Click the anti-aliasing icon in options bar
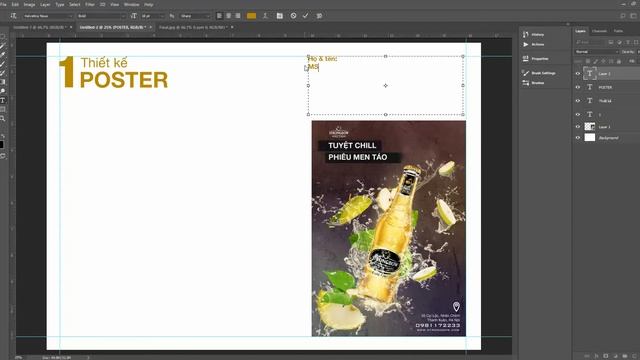640x360 pixels. point(172,16)
